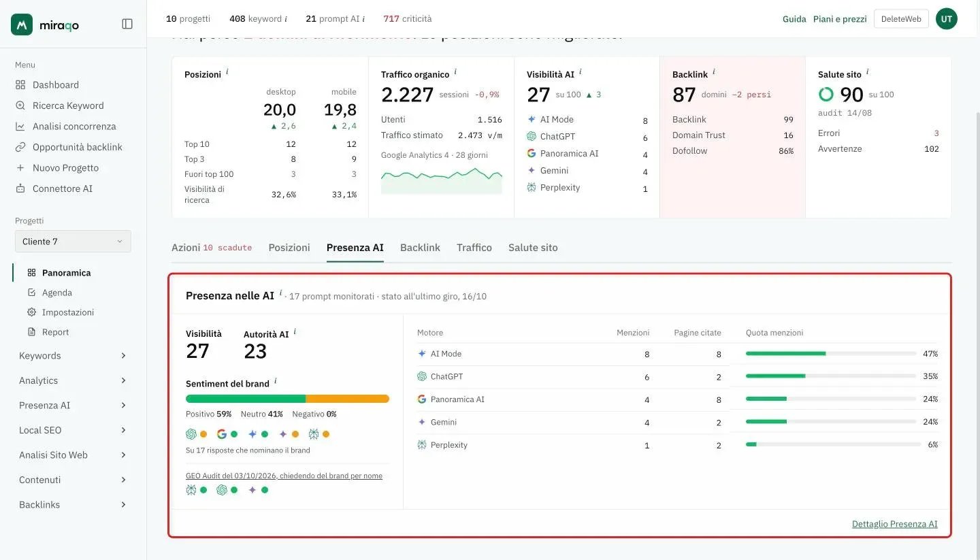Click Panoramica AI Google icon in table
Image resolution: width=980 pixels, height=560 pixels.
click(x=422, y=399)
